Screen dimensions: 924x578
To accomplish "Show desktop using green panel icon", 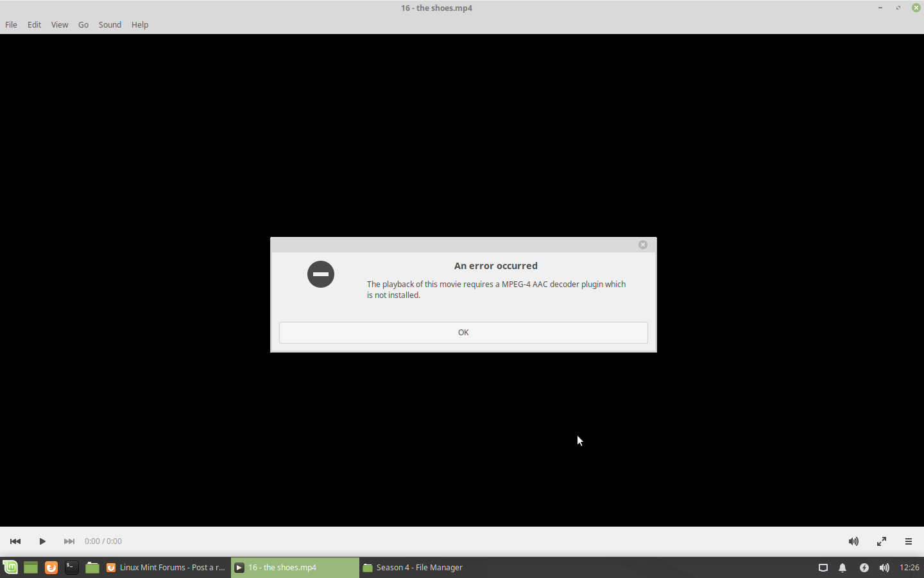I will [x=31, y=568].
